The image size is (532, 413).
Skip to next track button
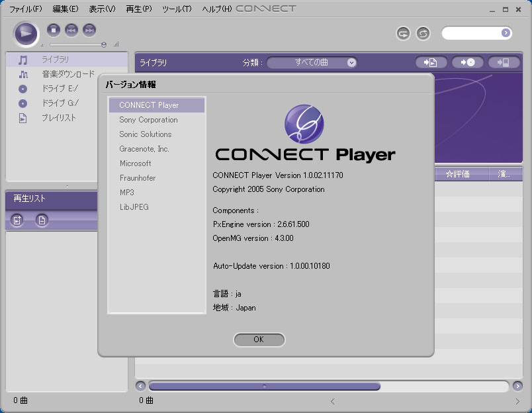point(89,30)
